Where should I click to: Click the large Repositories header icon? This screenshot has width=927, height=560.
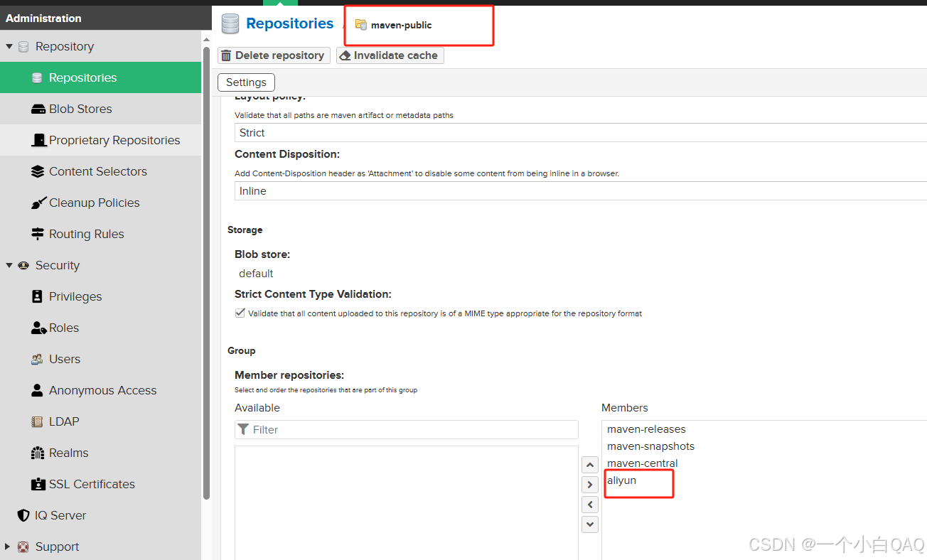[x=230, y=24]
